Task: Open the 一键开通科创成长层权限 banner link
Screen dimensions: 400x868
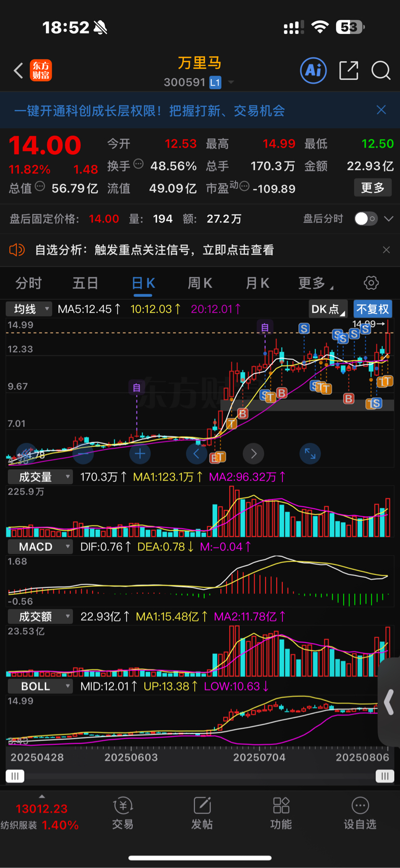Action: [149, 111]
